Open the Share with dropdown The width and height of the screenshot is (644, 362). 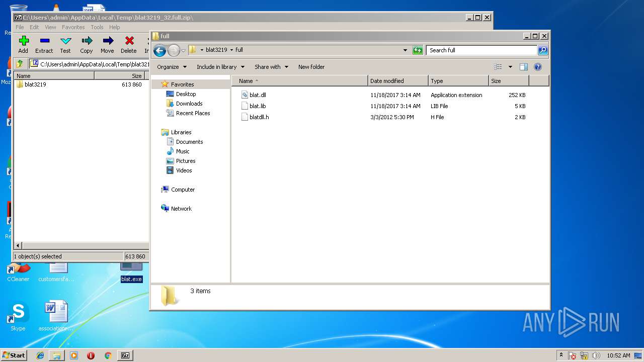pyautogui.click(x=271, y=67)
